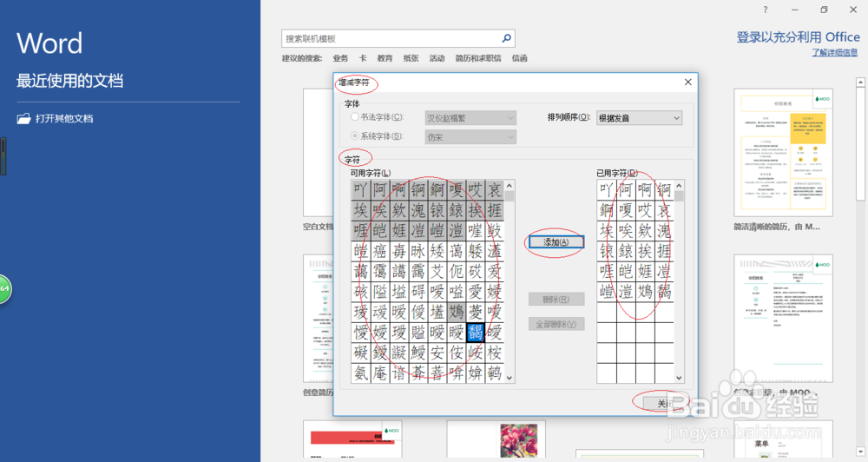Close the 增减字符 dialog with X
Viewport: 868px width, 462px height.
[688, 82]
